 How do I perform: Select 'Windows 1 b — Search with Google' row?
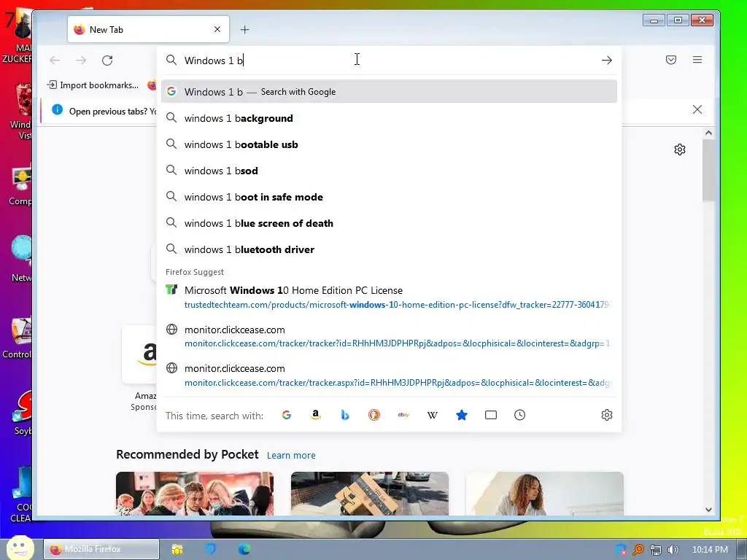tap(389, 91)
